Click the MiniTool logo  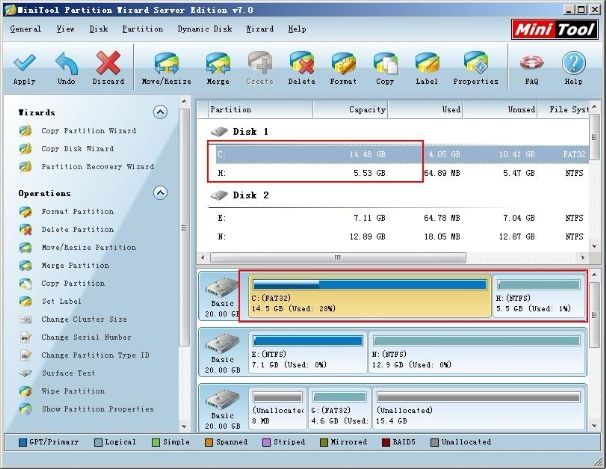coord(554,29)
